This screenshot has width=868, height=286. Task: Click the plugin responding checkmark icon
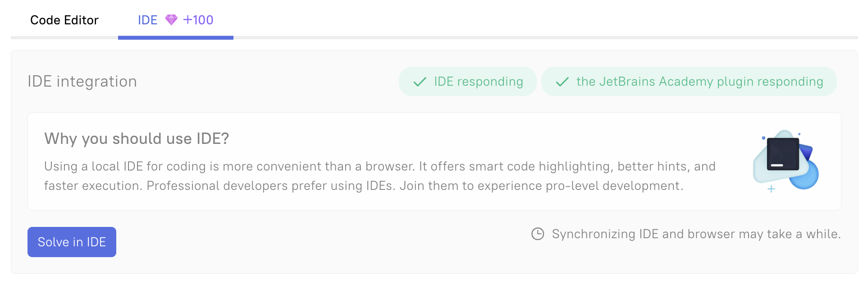click(x=562, y=82)
